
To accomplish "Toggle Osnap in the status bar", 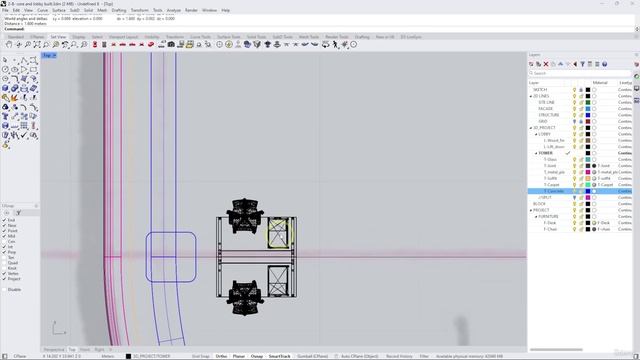I will pyautogui.click(x=257, y=356).
